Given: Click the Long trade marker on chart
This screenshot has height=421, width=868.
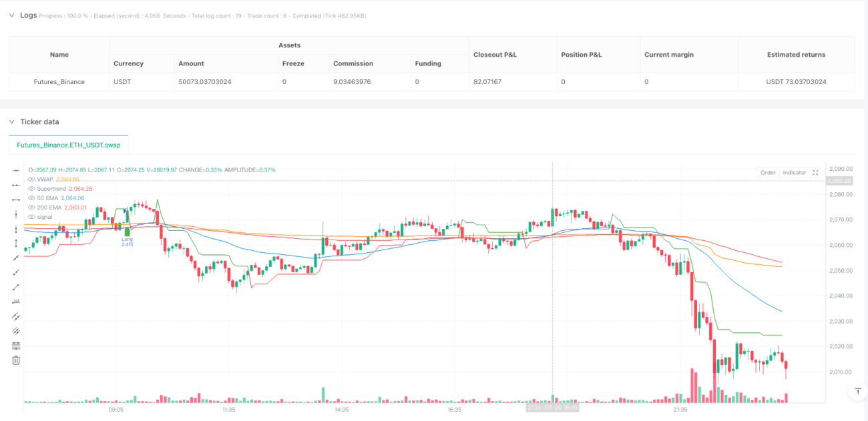Looking at the screenshot, I should tap(127, 238).
